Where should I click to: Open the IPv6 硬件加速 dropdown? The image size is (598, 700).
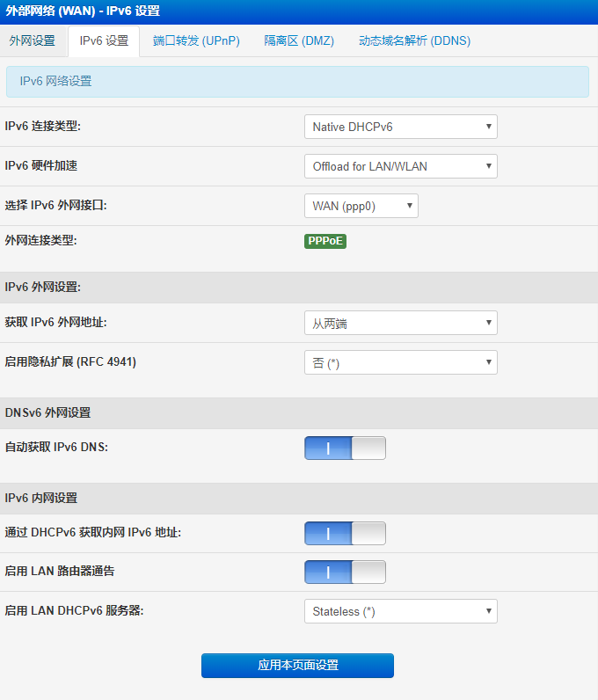[x=400, y=166]
